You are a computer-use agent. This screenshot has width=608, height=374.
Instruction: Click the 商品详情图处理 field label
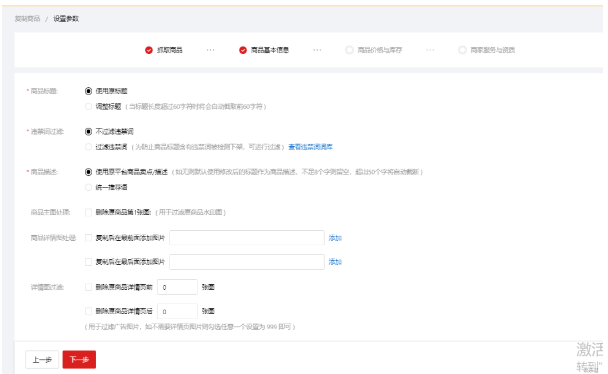coord(54,238)
